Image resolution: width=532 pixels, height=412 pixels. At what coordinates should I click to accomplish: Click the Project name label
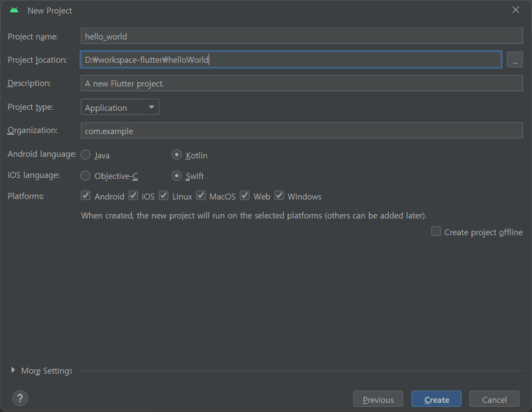coord(33,37)
